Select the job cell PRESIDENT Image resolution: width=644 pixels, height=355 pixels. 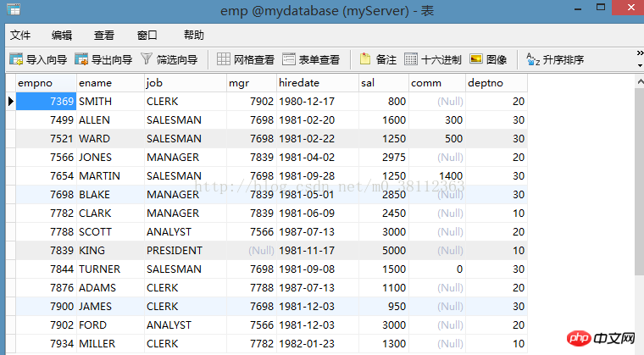[186, 250]
